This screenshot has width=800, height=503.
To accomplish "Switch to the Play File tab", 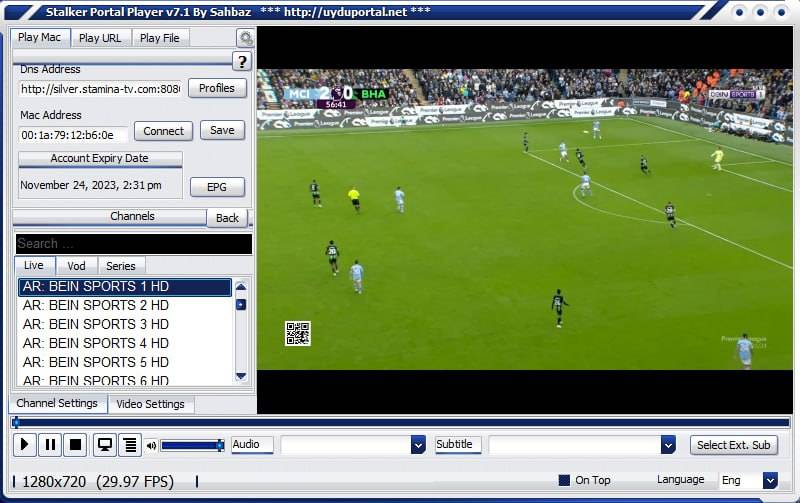I will coord(160,38).
